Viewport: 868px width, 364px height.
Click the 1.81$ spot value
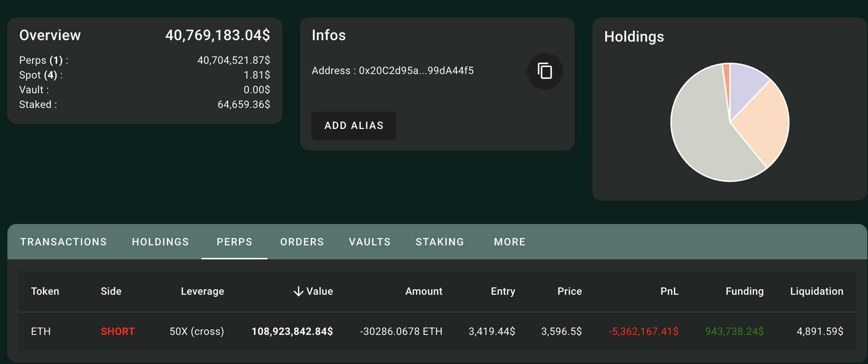[257, 75]
